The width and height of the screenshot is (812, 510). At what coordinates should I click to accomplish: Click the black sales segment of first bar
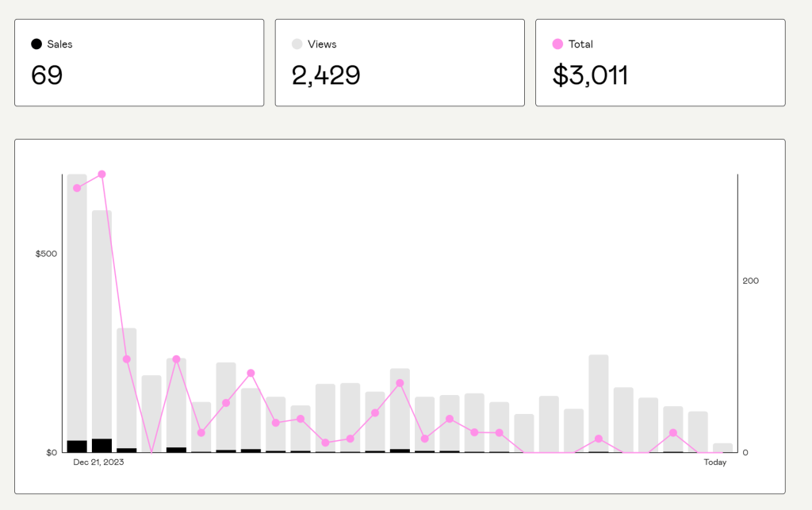pos(77,446)
